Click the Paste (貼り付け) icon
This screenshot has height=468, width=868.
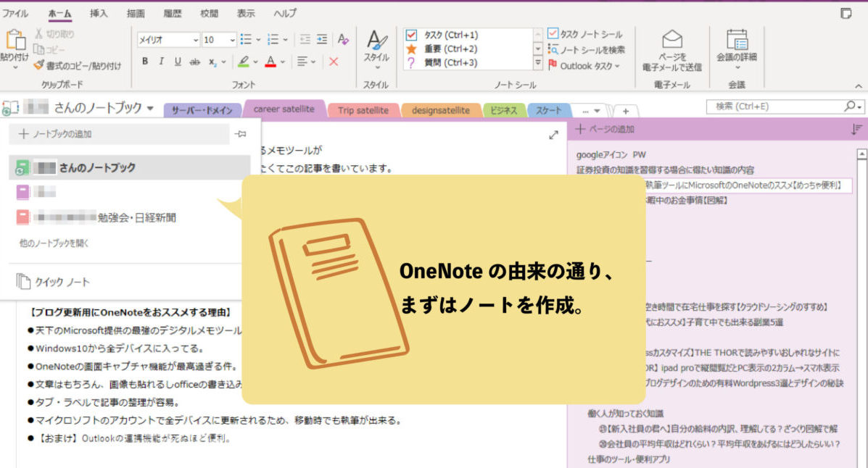click(15, 41)
